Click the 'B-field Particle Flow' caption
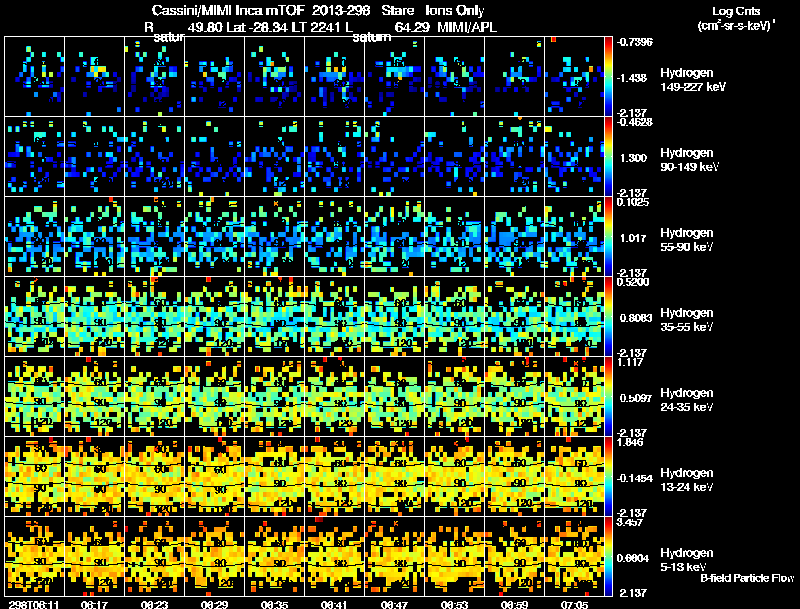 747,578
